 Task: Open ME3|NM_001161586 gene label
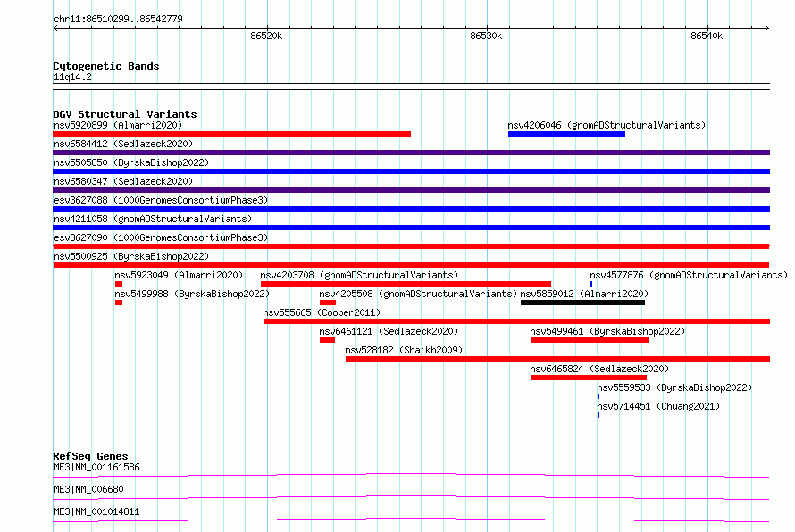96,467
